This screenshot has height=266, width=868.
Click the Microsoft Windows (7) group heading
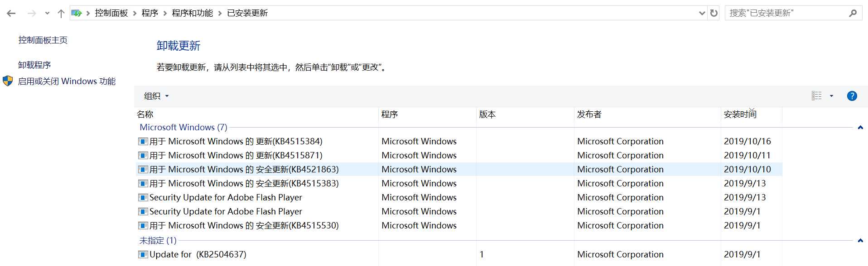click(x=183, y=128)
